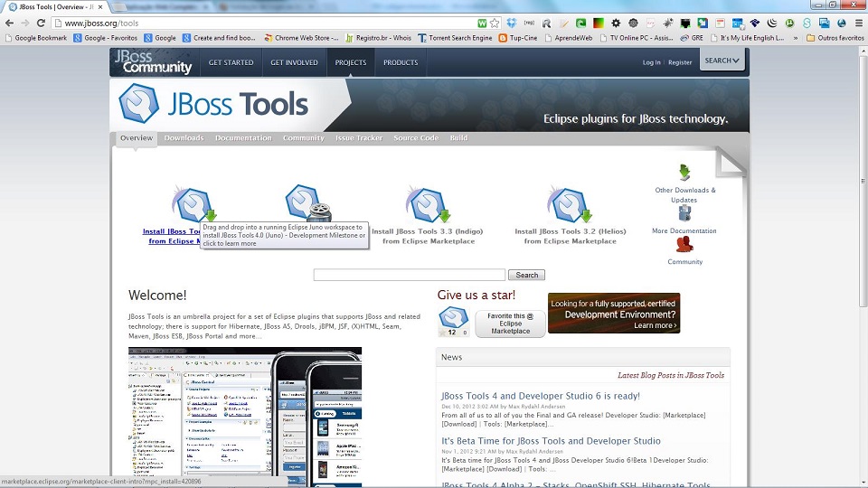This screenshot has height=488, width=868.
Task: Click the Log In link
Action: [651, 62]
